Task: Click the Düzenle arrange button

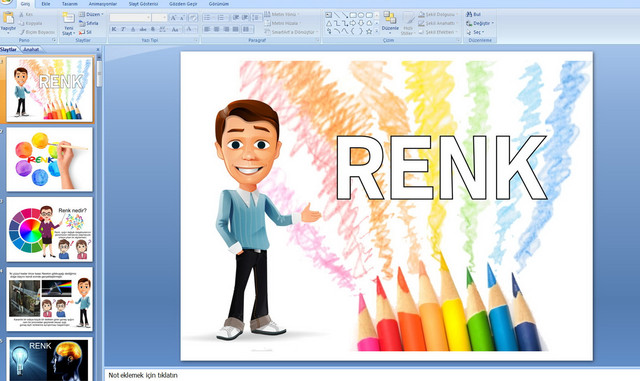Action: [x=390, y=22]
